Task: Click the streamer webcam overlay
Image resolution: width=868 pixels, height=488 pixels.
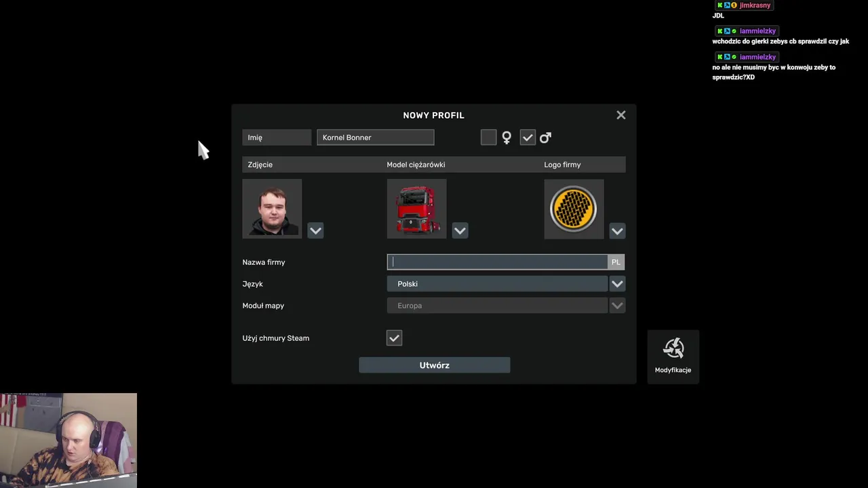Action: click(68, 441)
